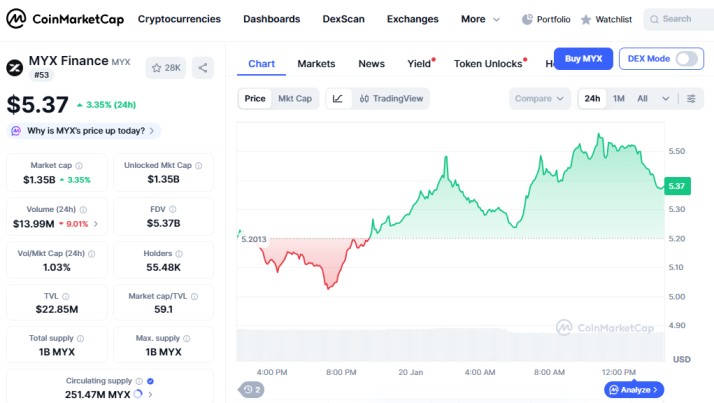Expand Circulating supply details chevron

coord(150,394)
